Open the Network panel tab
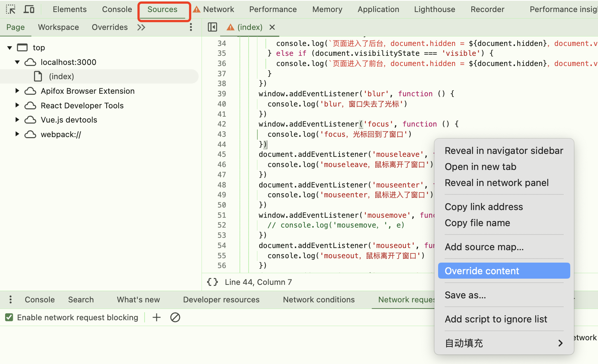 click(x=219, y=9)
